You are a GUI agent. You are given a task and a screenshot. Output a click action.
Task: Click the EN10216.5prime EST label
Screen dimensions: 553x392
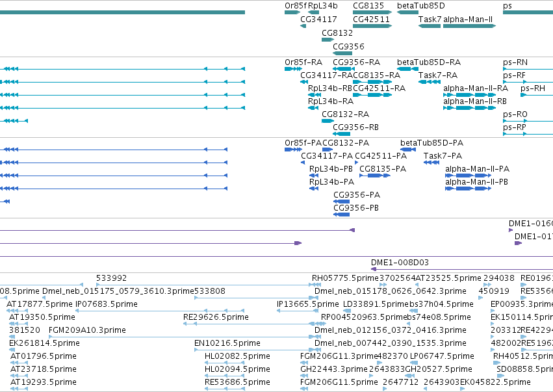pyautogui.click(x=227, y=343)
